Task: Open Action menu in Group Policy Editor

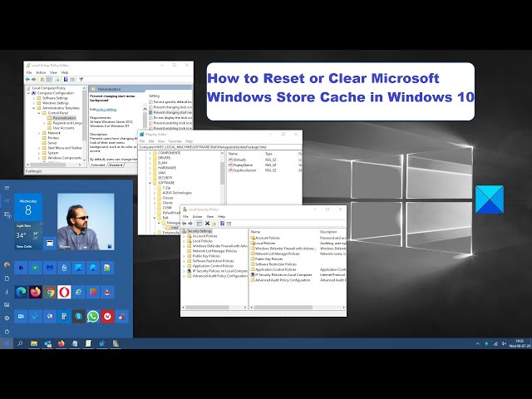Action: [x=41, y=72]
